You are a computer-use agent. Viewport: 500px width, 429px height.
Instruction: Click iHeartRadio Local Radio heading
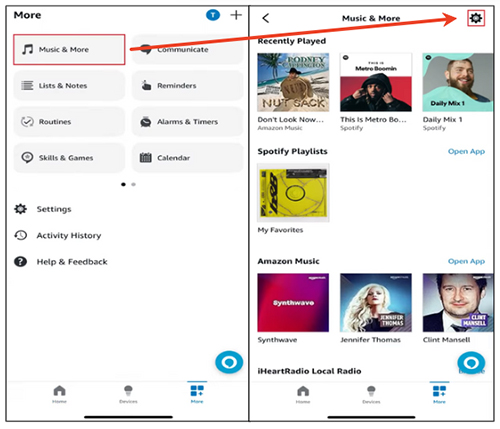click(x=309, y=371)
